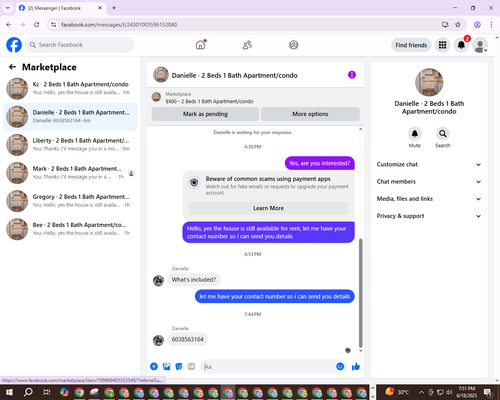The image size is (500, 400).
Task: Open Task View on the taskbar
Action: (x=46, y=392)
